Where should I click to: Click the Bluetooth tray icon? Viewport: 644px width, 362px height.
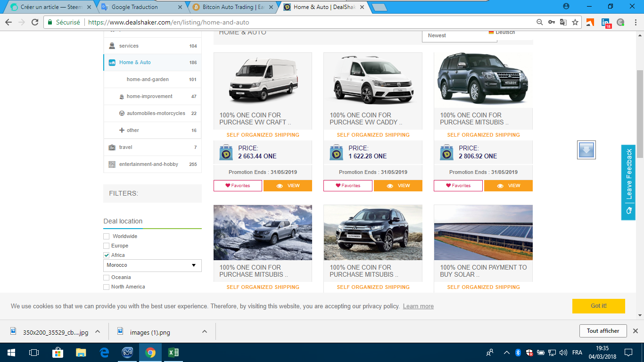tap(518, 352)
